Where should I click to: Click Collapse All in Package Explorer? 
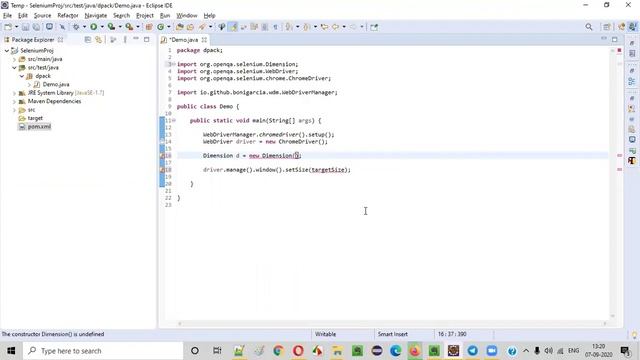click(88, 40)
